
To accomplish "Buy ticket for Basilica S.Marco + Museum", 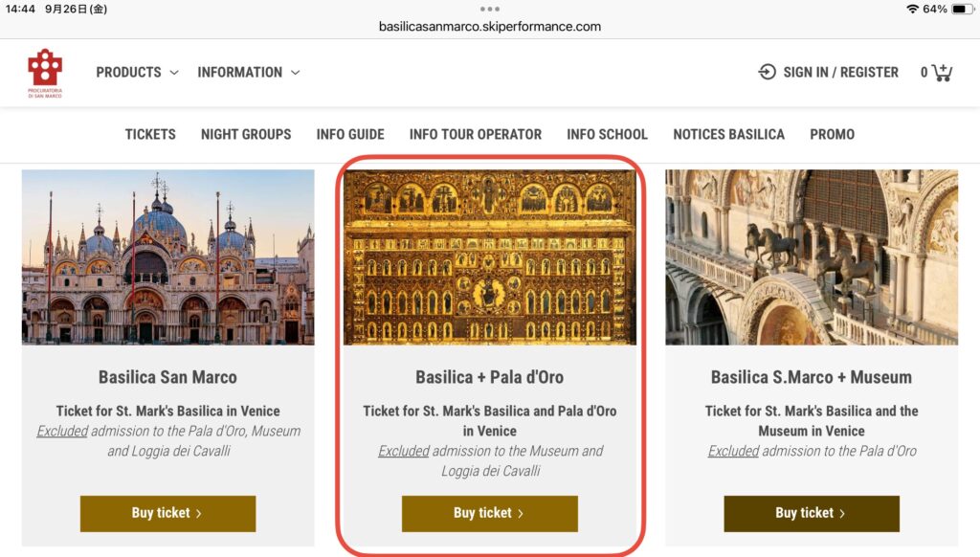I will tap(812, 513).
